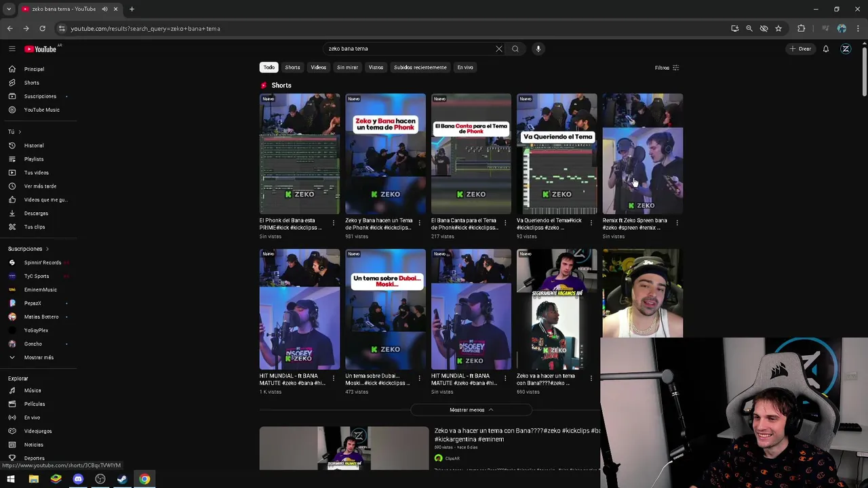Open Discord from the taskbar

(x=78, y=479)
